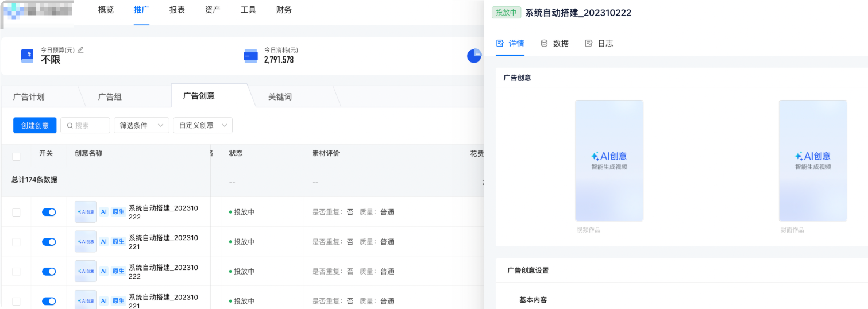This screenshot has width=868, height=309.
Task: Select the 详情 tab in the side panel
Action: tap(510, 43)
